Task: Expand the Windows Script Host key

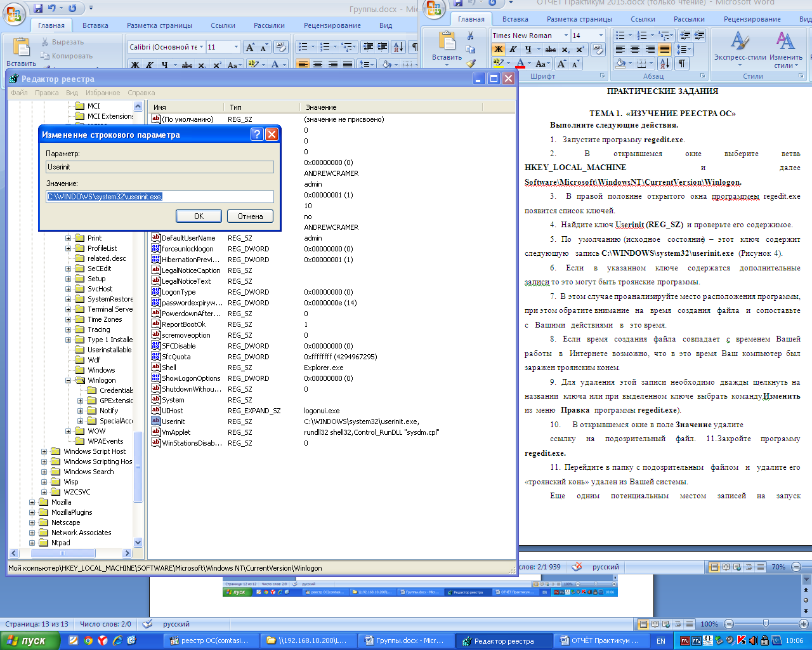Action: pos(44,452)
